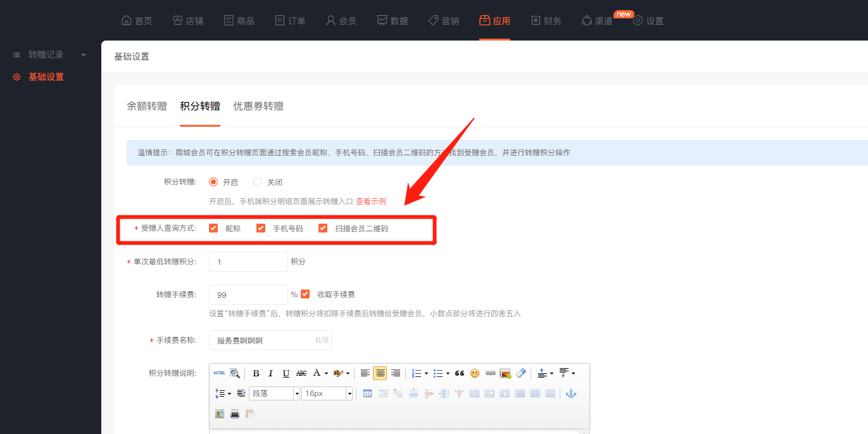Open the 查看示例 link
The height and width of the screenshot is (434, 868).
370,201
